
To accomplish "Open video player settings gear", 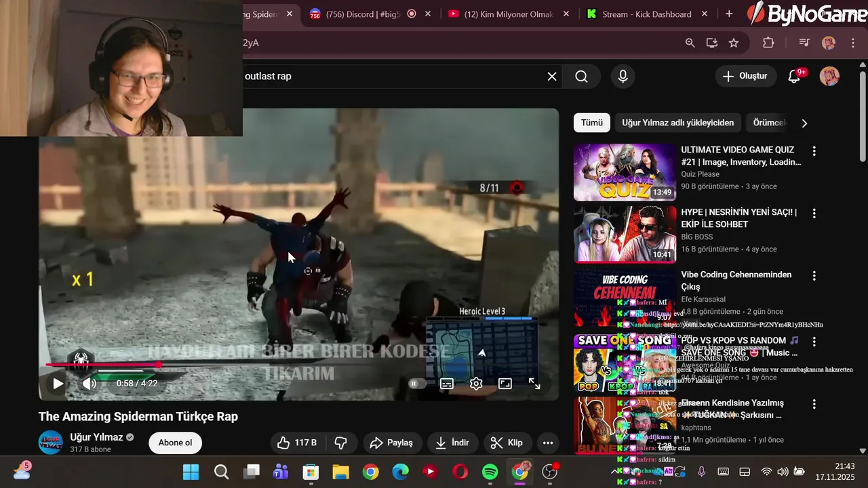I will (476, 384).
